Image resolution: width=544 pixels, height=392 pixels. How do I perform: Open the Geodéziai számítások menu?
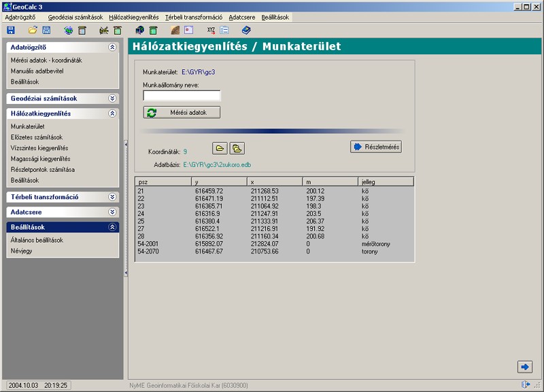coord(75,18)
